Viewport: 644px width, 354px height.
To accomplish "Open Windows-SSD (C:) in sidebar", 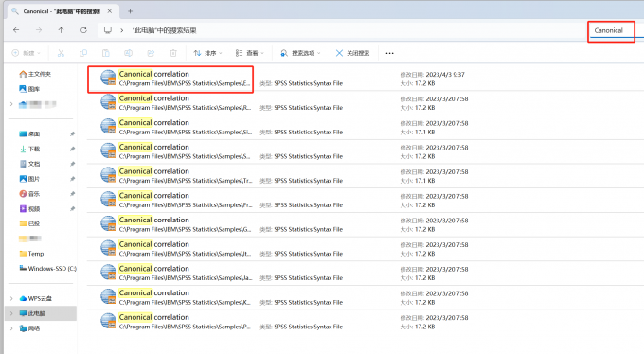I will (x=47, y=269).
